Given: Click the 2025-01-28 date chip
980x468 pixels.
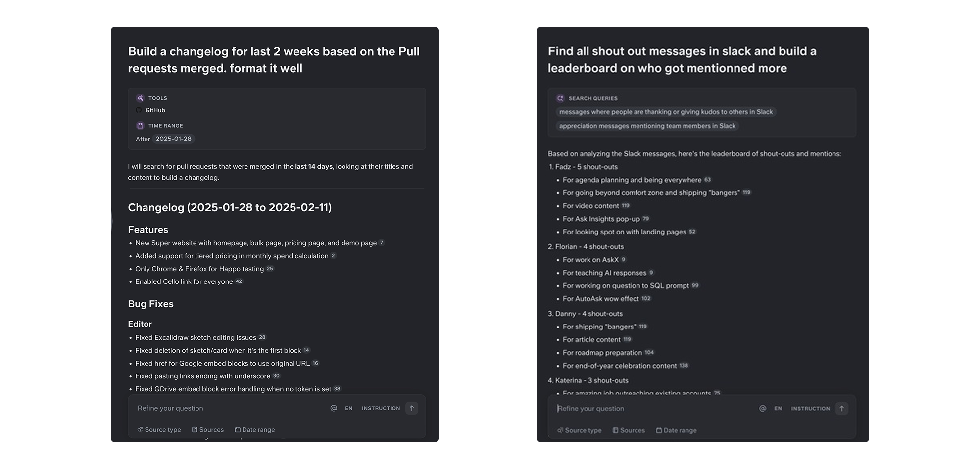Looking at the screenshot, I should click(173, 139).
